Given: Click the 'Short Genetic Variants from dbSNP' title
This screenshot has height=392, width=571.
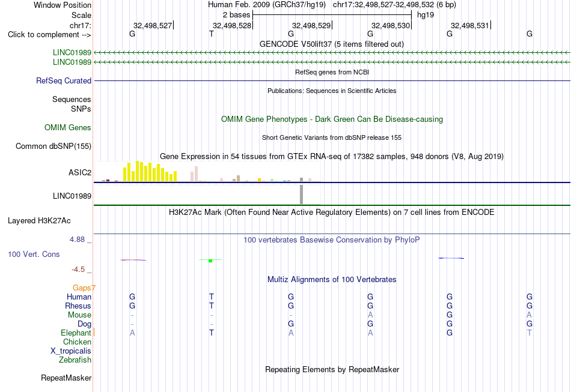Looking at the screenshot, I should coord(332,137).
